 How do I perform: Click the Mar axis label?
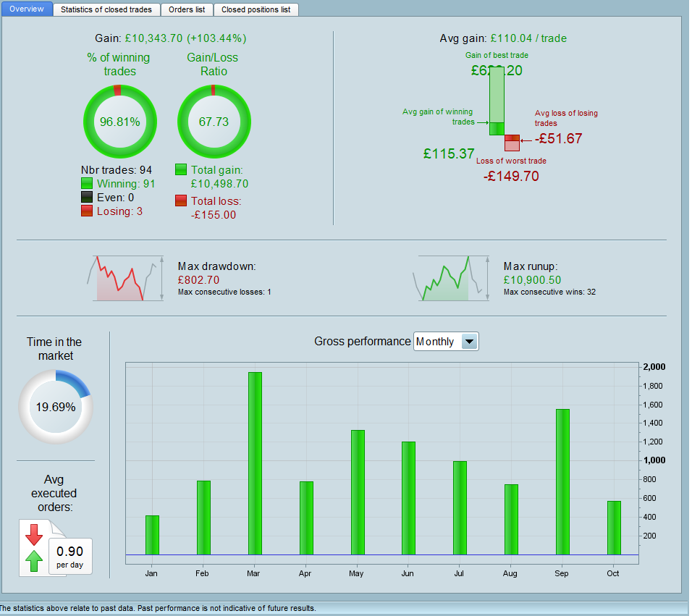[x=253, y=573]
